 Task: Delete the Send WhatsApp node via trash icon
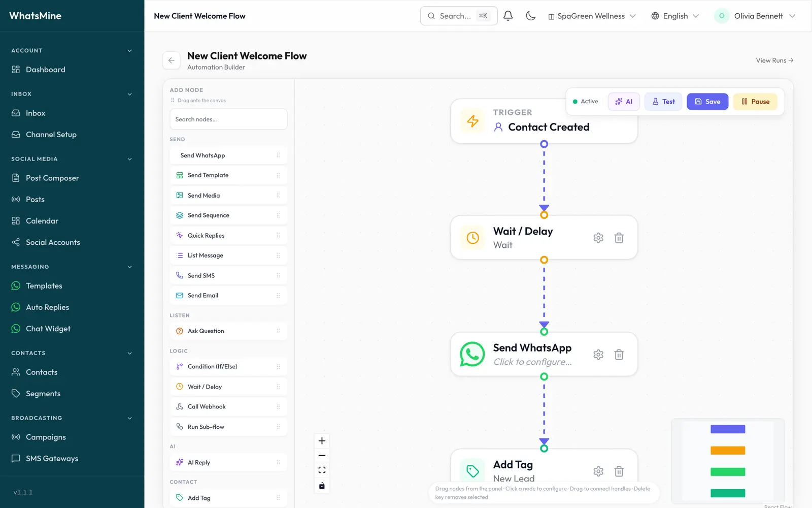pos(619,355)
